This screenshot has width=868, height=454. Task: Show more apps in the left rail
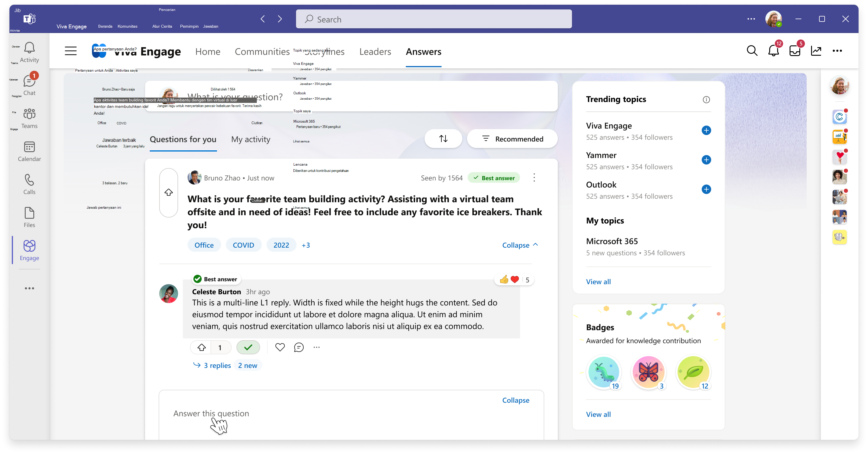coord(29,288)
